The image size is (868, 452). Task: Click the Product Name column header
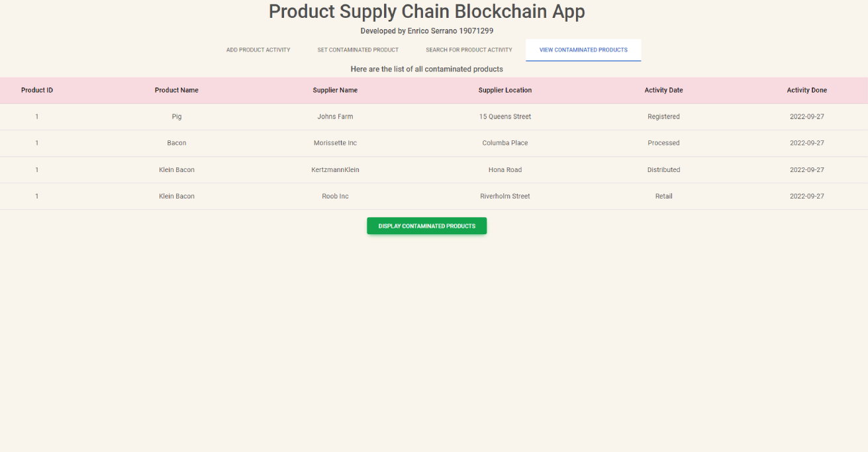pyautogui.click(x=176, y=90)
